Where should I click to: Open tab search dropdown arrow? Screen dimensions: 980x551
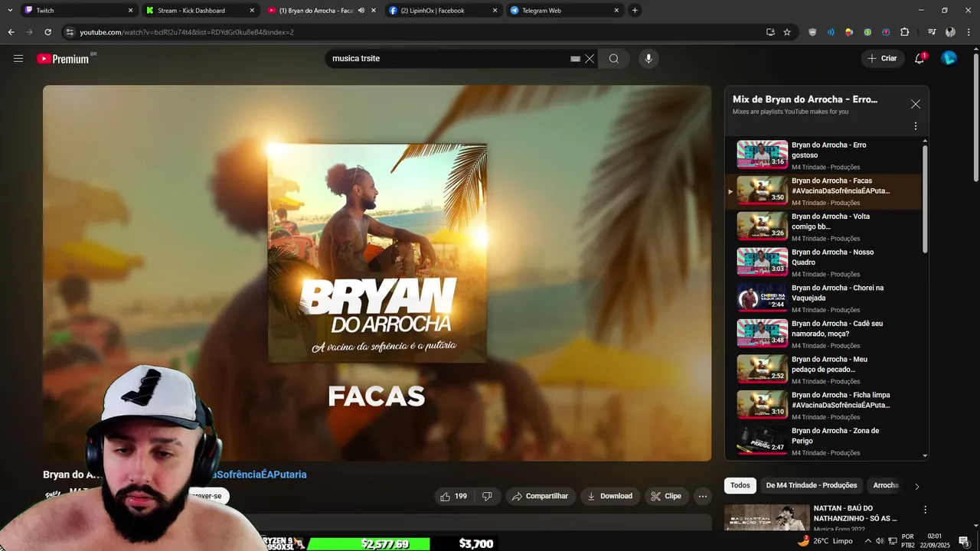(x=10, y=11)
